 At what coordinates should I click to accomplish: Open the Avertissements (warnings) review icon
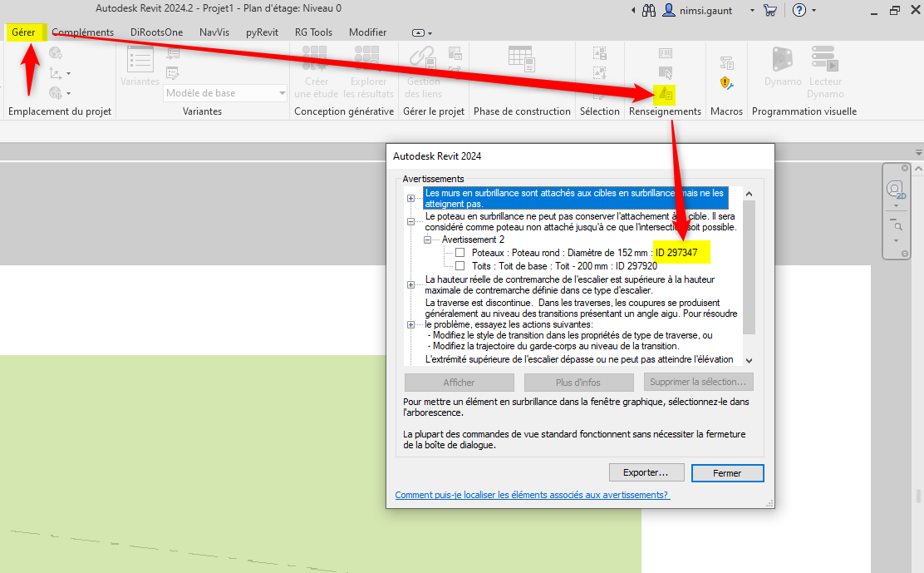[665, 94]
